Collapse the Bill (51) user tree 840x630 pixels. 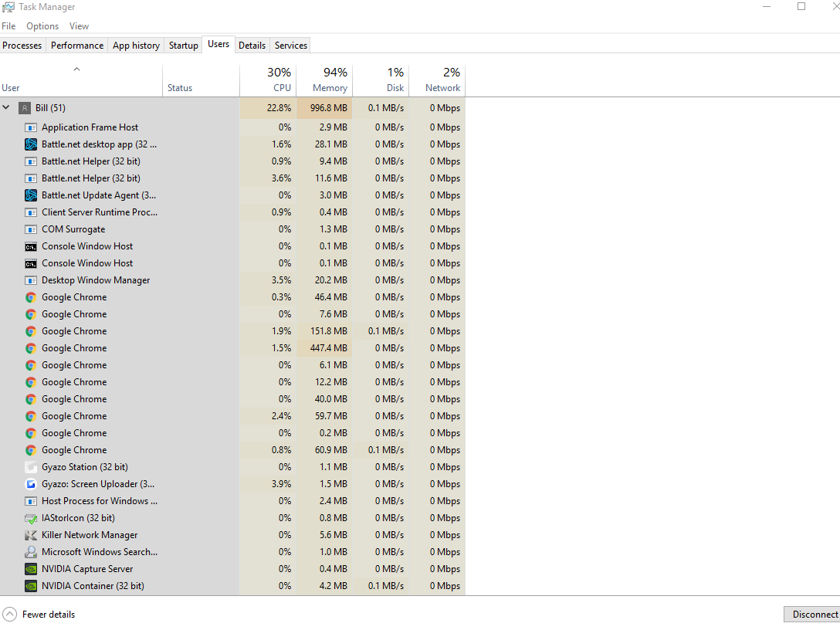6,107
